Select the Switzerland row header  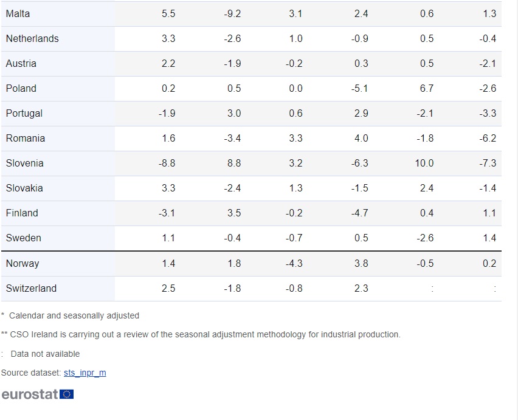tap(31, 288)
